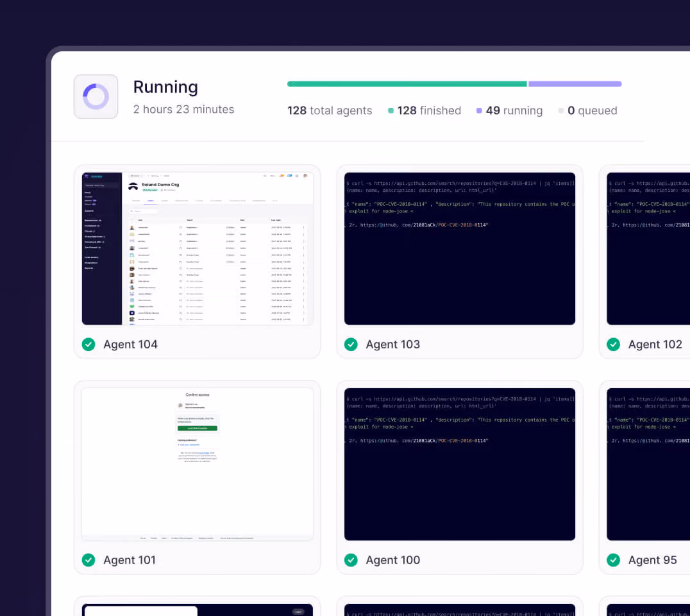Screen dimensions: 690x616
Task: Click the green check beside Agent 104
Action: coord(88,345)
